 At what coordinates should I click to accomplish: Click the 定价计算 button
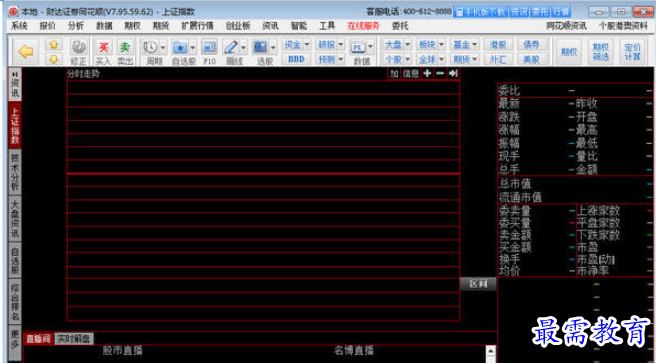click(633, 52)
